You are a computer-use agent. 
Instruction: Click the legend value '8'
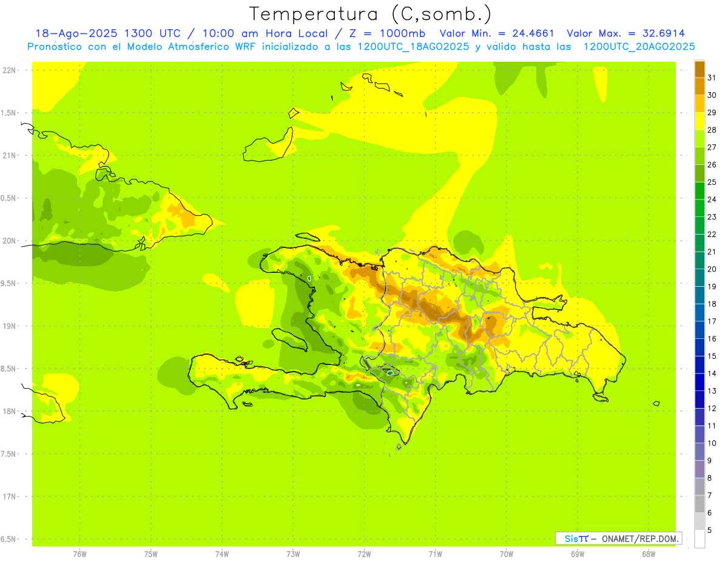710,478
